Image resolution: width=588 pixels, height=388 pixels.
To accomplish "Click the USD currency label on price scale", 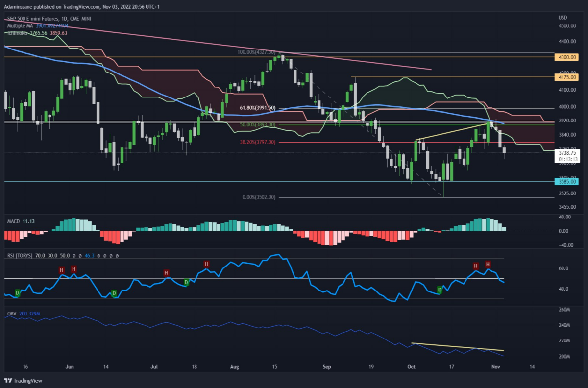I will click(563, 18).
